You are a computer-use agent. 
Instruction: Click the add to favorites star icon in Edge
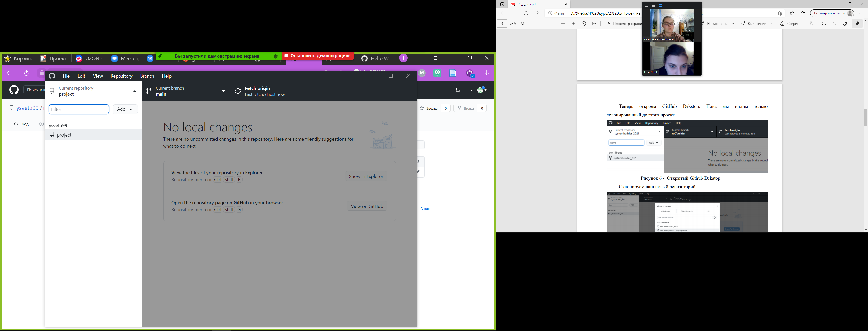click(x=780, y=13)
